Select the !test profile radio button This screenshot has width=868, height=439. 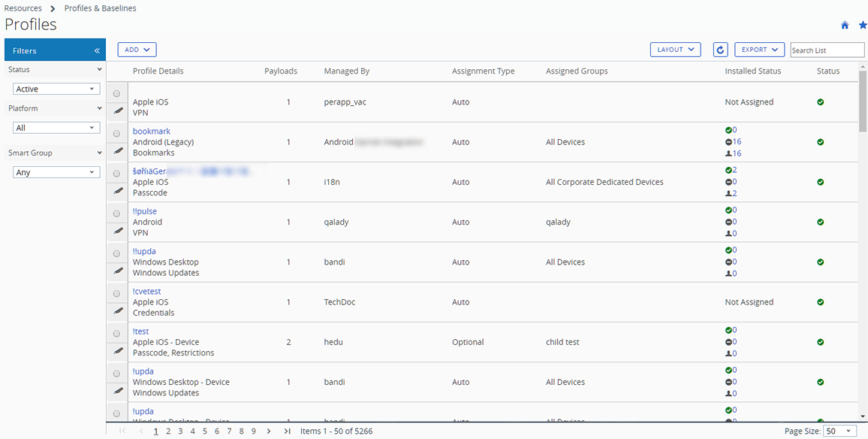116,333
